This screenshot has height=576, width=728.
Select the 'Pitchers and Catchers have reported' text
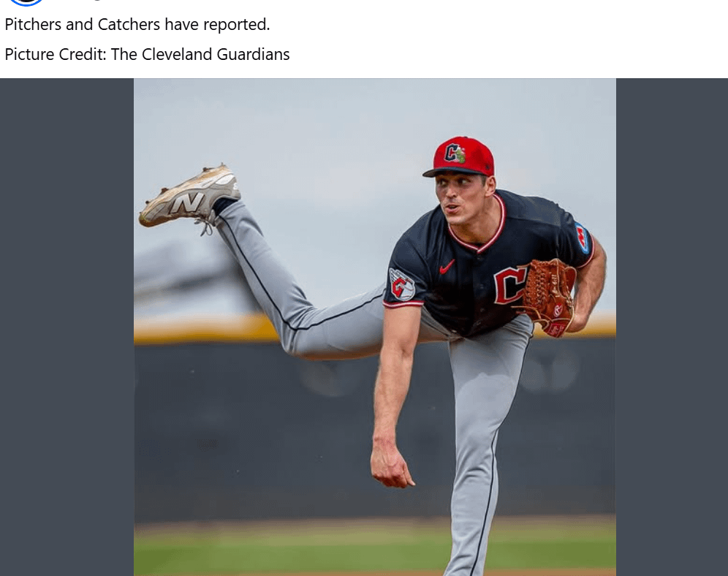pyautogui.click(x=137, y=25)
